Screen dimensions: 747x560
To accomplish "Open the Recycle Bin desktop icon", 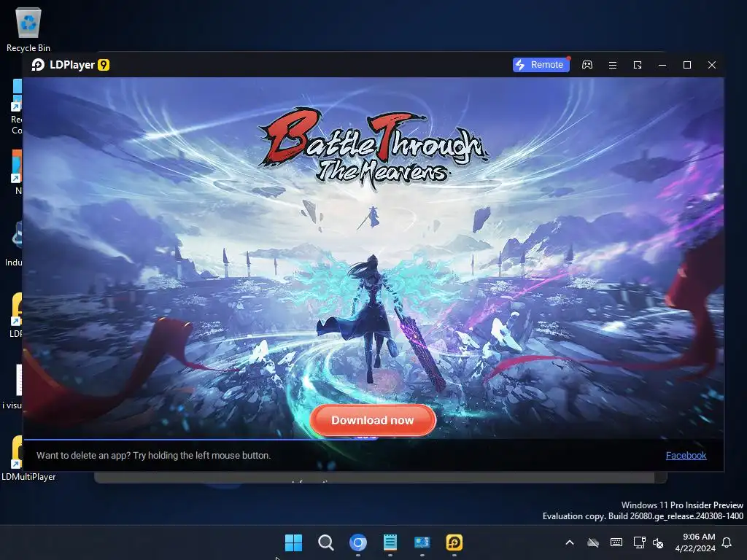I will coord(28,30).
